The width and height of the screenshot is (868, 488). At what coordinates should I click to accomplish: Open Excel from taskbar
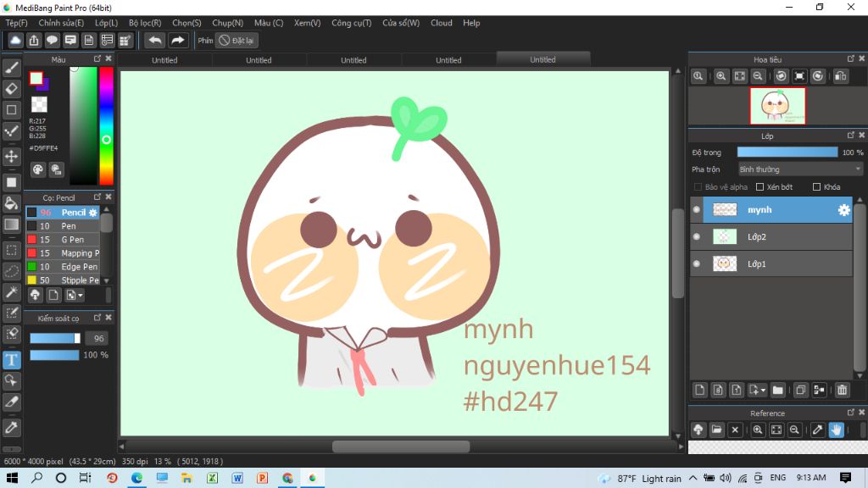pos(212,478)
